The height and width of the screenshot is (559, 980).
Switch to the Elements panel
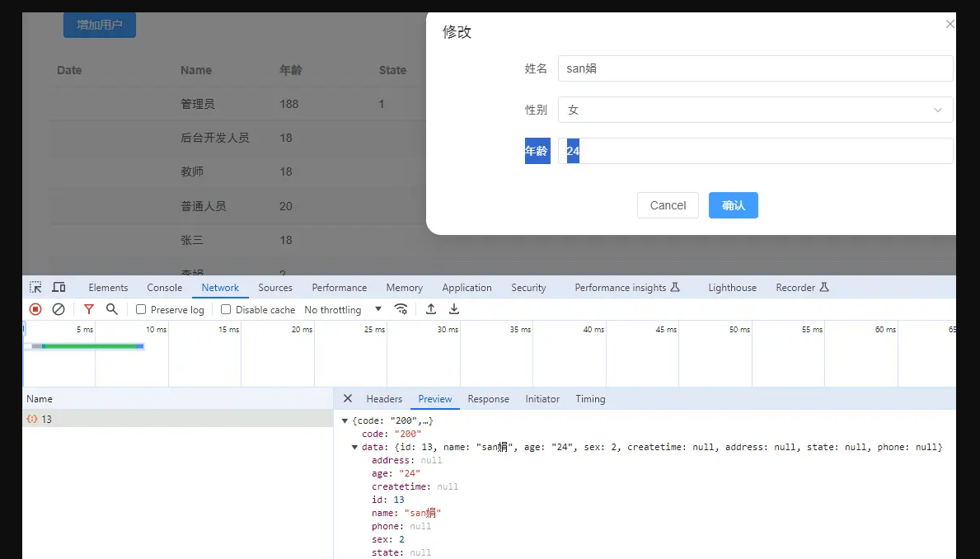click(x=108, y=288)
